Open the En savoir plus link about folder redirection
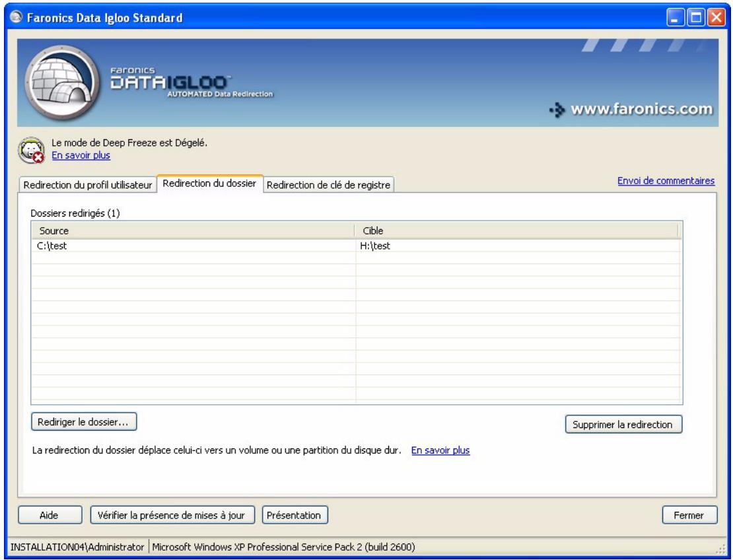Screen dimensions: 733x560 coord(440,450)
